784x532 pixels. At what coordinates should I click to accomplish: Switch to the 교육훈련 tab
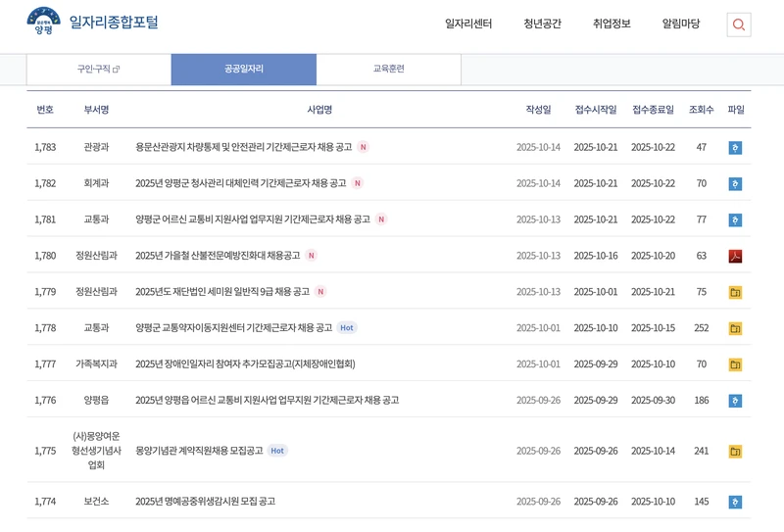[x=388, y=70]
